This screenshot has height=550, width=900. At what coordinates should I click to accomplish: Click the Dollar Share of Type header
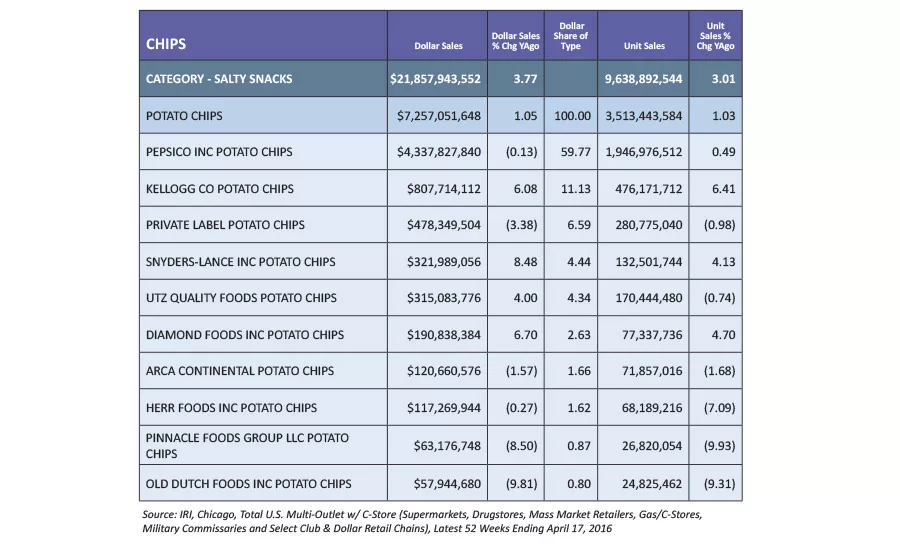pos(571,36)
